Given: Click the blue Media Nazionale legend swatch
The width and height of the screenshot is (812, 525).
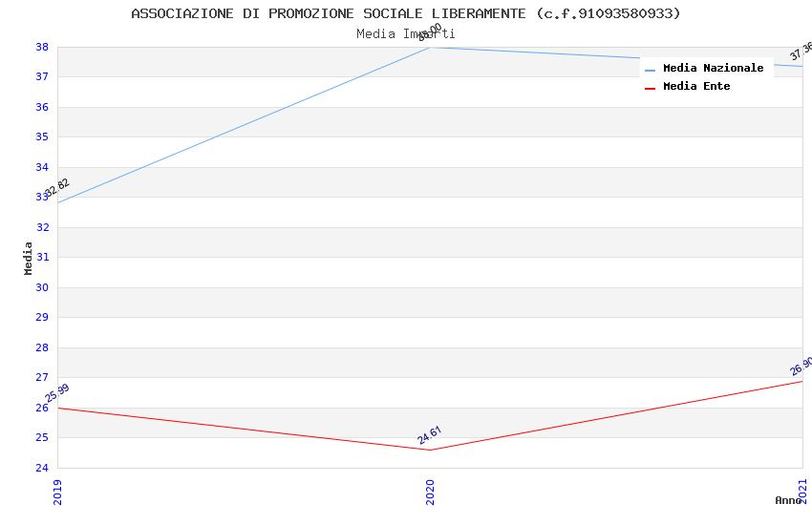Looking at the screenshot, I should (x=650, y=70).
